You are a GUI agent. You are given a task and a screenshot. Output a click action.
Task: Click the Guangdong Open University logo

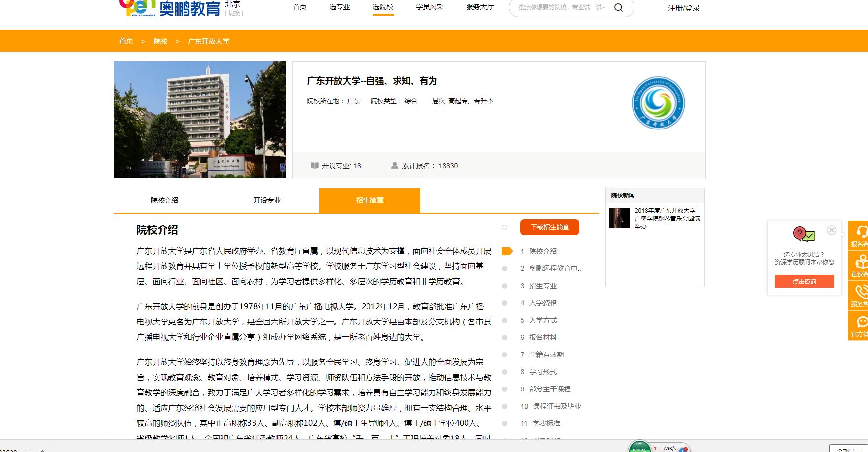[x=658, y=103]
